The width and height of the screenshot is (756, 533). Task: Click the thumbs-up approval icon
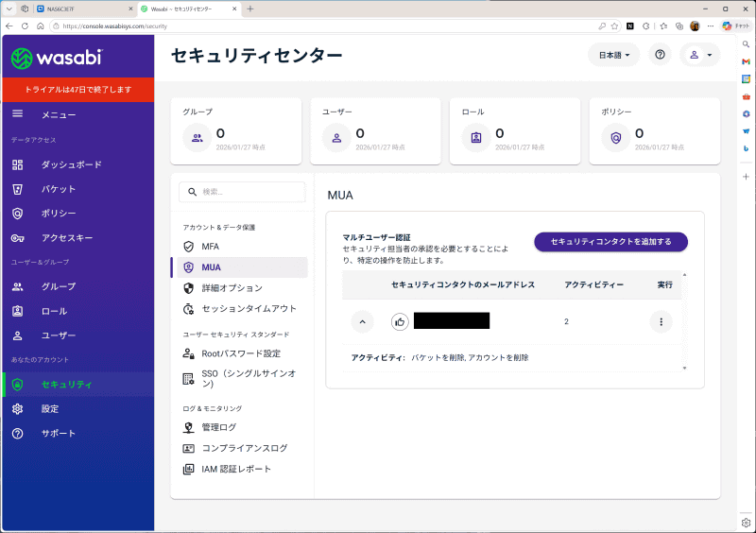[400, 321]
